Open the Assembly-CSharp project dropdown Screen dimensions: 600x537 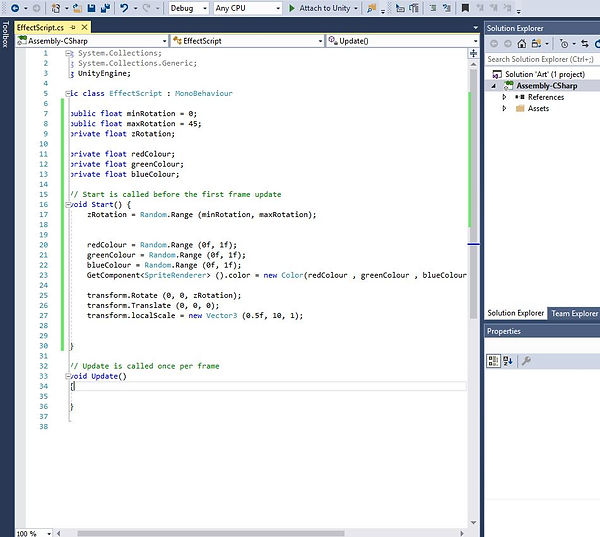tap(92, 41)
